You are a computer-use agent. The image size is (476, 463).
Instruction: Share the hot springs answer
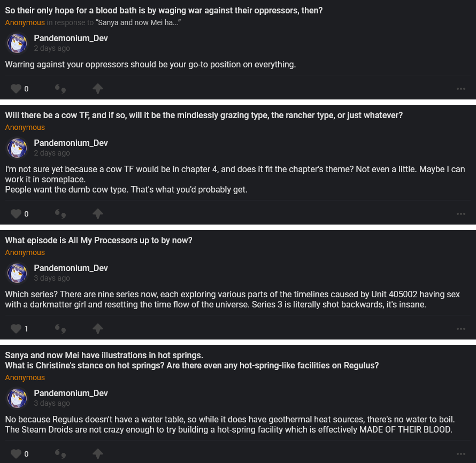pyautogui.click(x=97, y=454)
